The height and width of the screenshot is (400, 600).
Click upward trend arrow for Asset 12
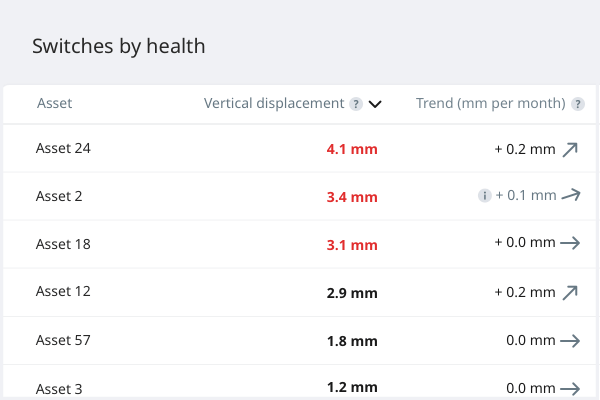pyautogui.click(x=570, y=292)
